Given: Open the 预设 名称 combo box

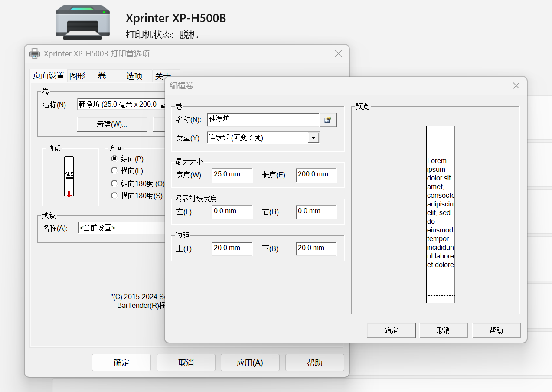Looking at the screenshot, I should click(121, 228).
